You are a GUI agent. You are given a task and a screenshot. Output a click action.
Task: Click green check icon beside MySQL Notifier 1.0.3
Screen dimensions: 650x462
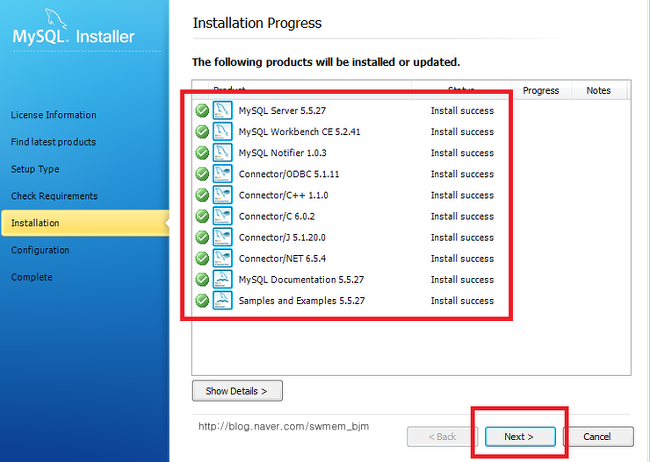pos(202,153)
